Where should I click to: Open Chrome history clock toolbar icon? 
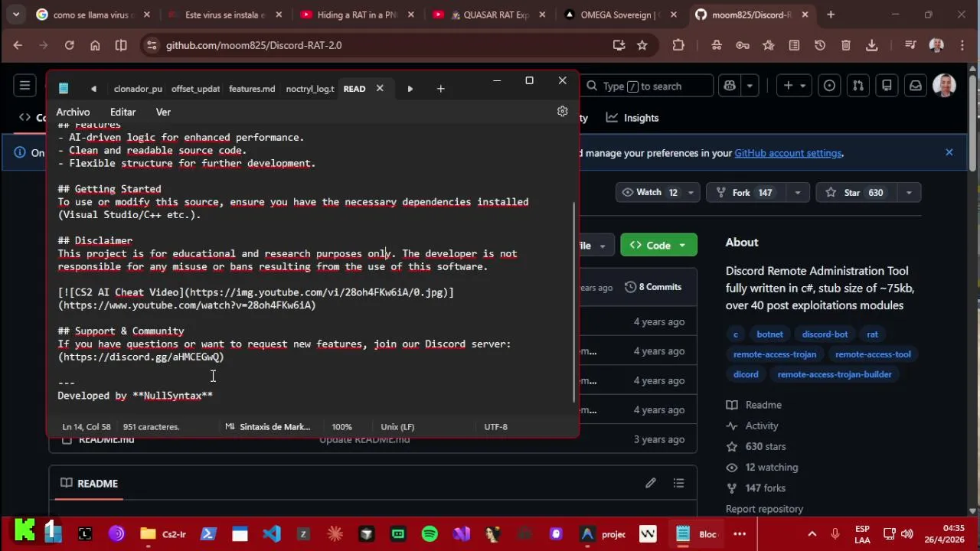(820, 45)
